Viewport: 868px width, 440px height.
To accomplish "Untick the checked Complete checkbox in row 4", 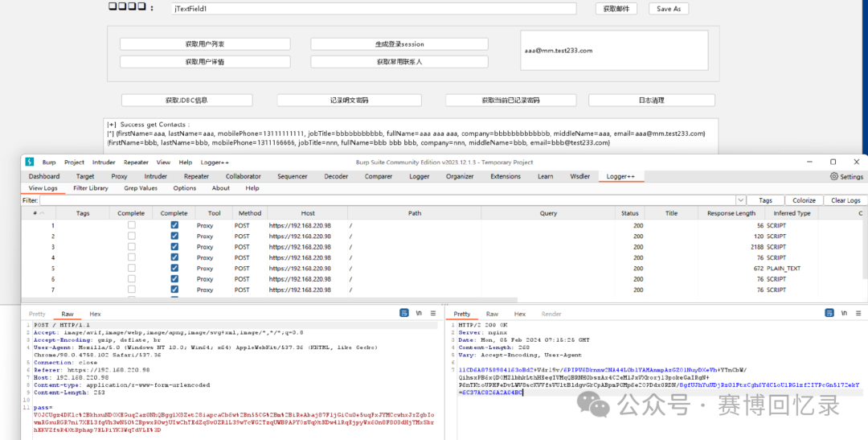I will click(174, 257).
